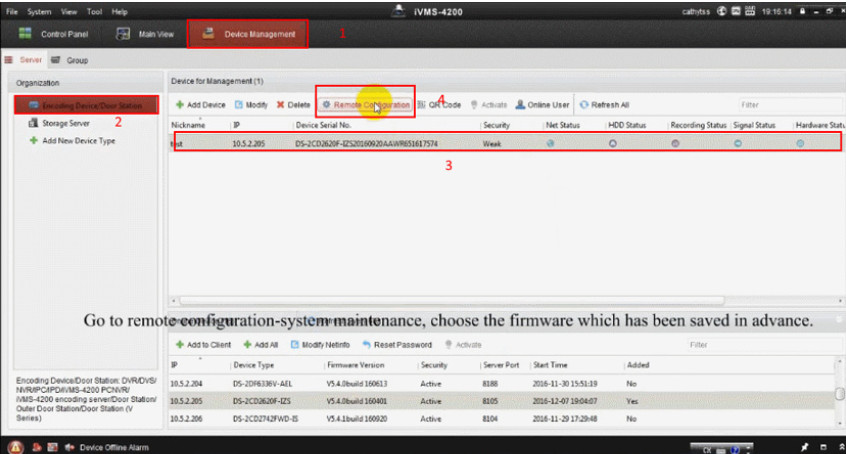
Task: Click Weak security cell of test device
Action: (x=492, y=144)
